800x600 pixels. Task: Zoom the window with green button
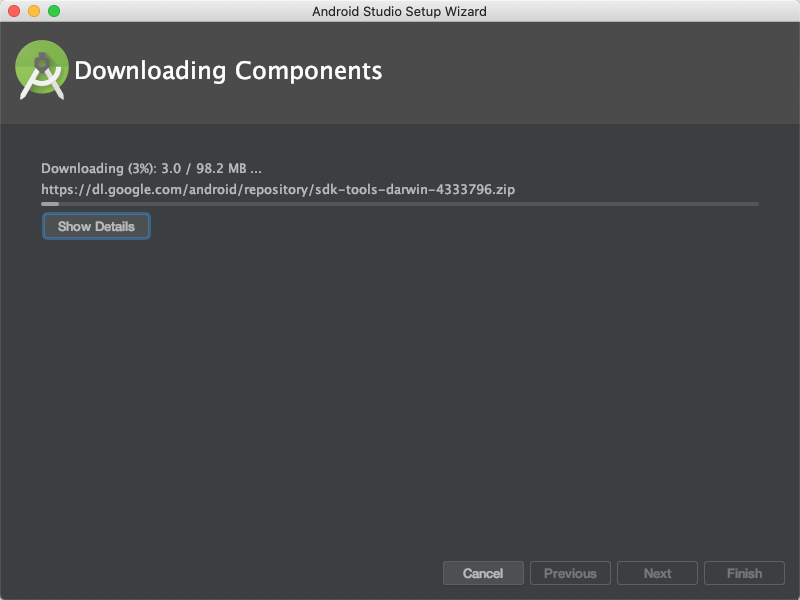pyautogui.click(x=54, y=11)
